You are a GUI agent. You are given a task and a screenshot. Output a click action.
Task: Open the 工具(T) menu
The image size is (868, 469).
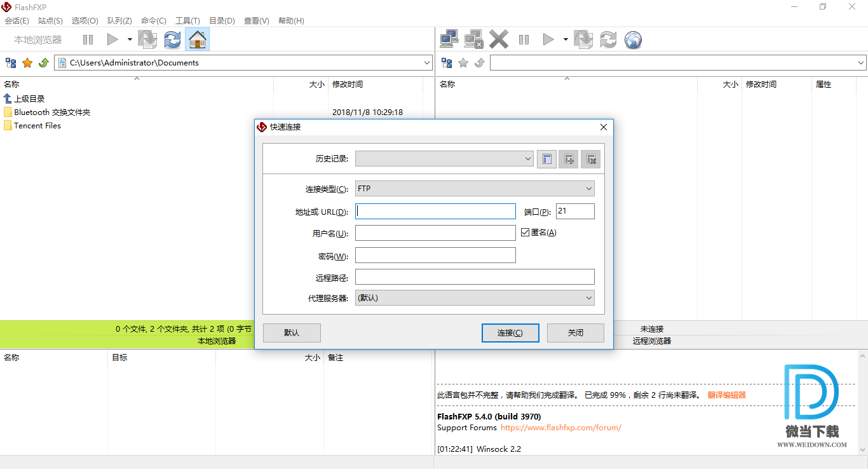[187, 21]
